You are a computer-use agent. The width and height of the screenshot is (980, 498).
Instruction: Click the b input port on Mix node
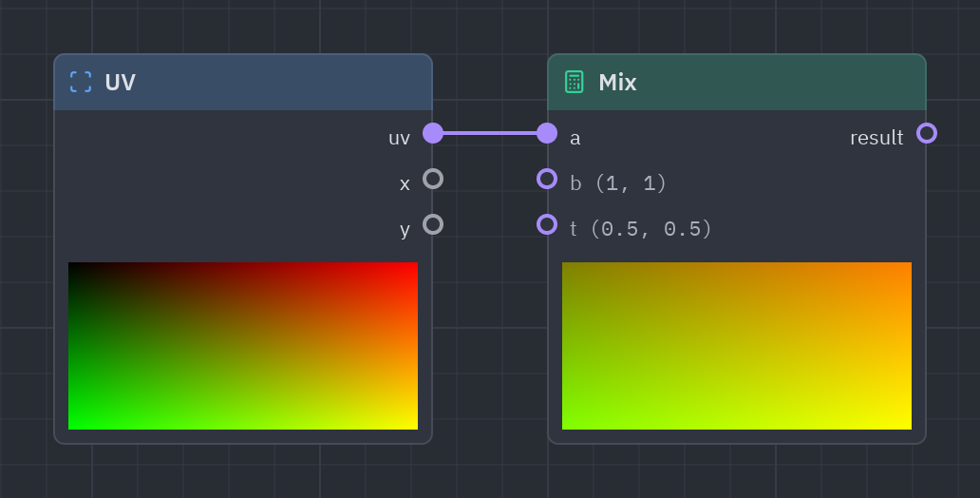click(547, 179)
